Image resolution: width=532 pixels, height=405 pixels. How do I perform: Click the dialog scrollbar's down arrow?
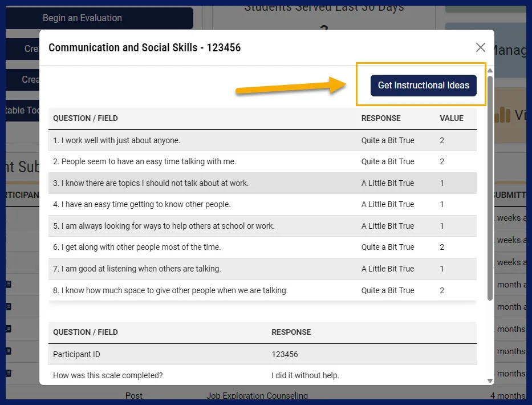[490, 380]
